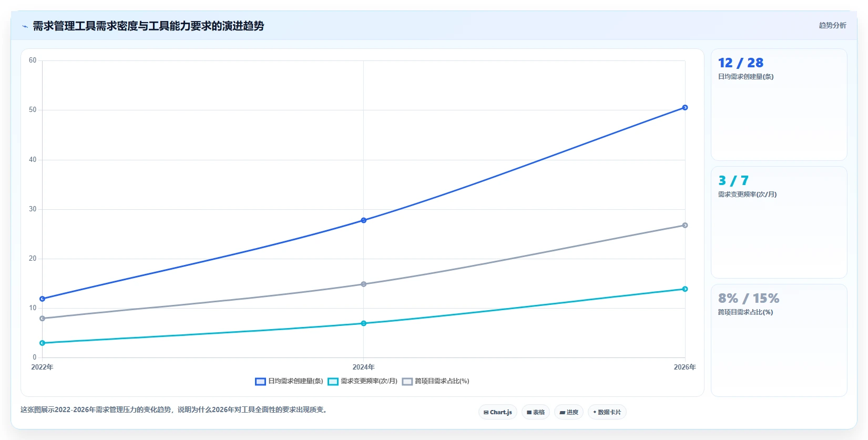Click the cyan data point at 2022年
Screen dimensions: 868x440
pos(43,343)
